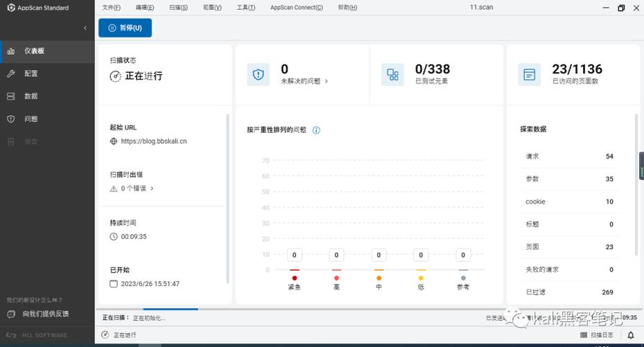This screenshot has height=347, width=644.
Task: Open the 视图(V) menu
Action: pyautogui.click(x=212, y=8)
